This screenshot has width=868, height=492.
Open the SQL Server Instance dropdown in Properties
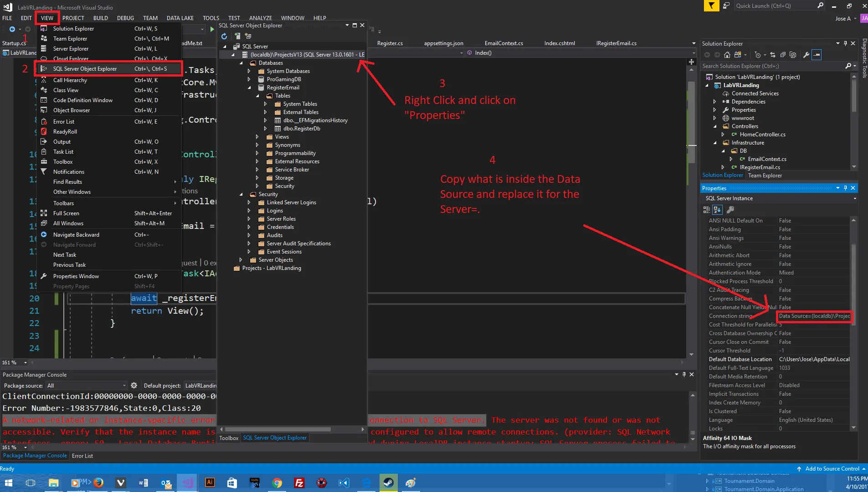click(854, 198)
